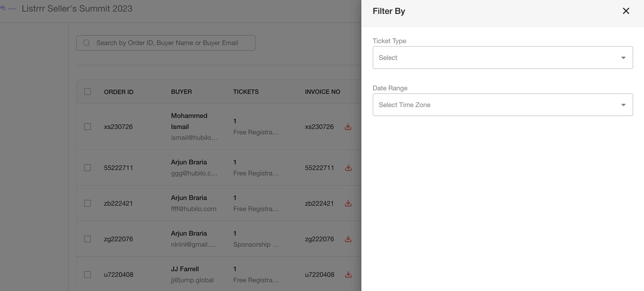The width and height of the screenshot is (644, 291).
Task: Check the order zg222076 row checkbox
Action: click(88, 239)
